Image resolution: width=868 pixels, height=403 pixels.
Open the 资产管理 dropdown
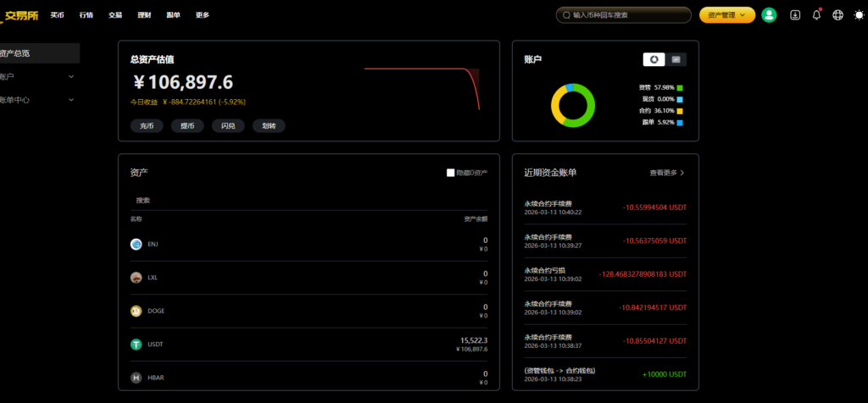point(726,15)
